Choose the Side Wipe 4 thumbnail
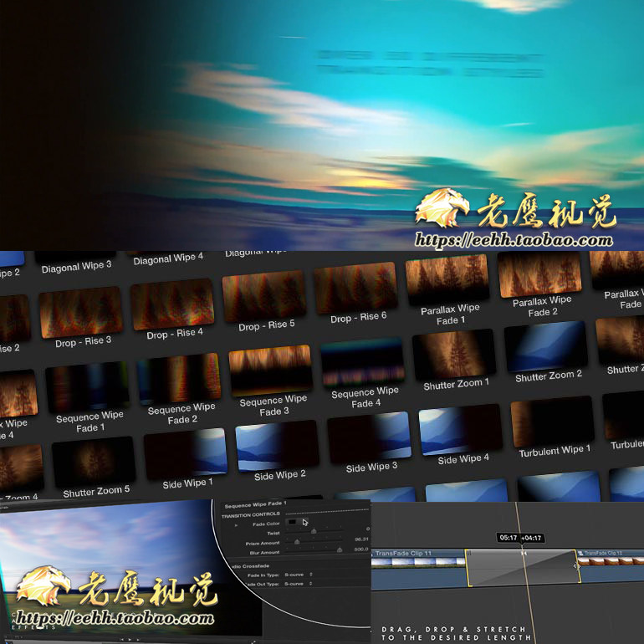644x644 pixels. click(460, 429)
